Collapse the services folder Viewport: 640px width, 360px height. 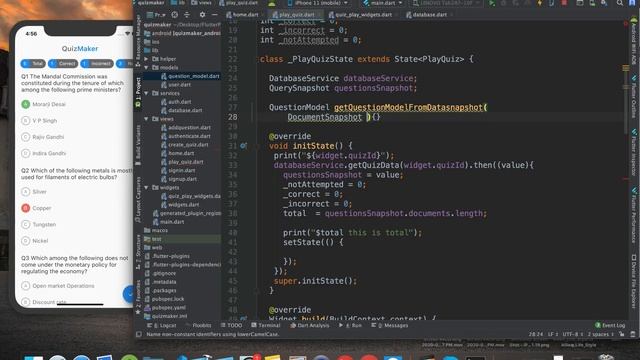[147, 93]
